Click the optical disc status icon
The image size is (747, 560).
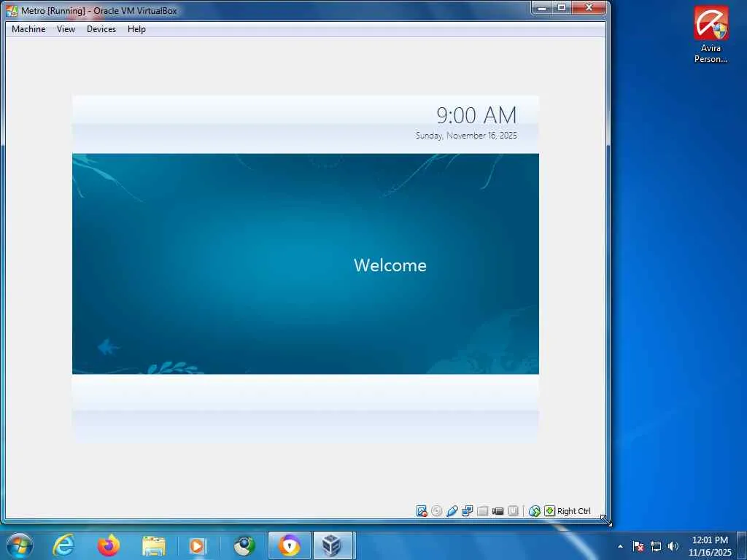point(436,511)
